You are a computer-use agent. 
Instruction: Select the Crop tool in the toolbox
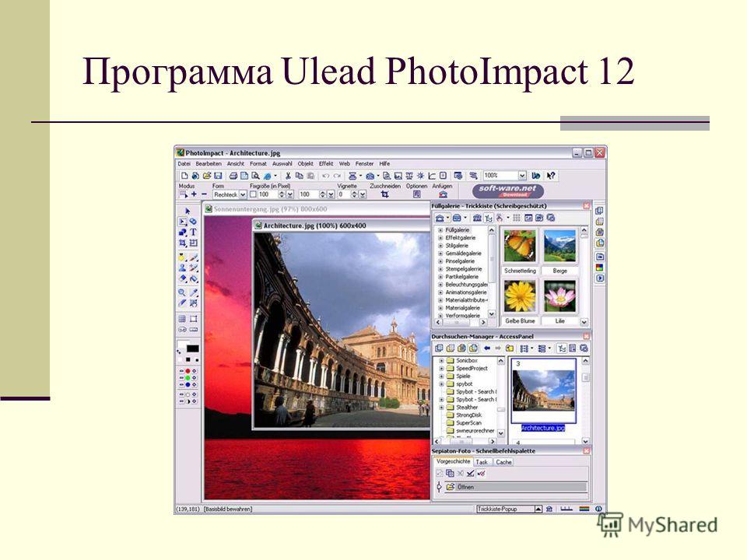coord(182,243)
